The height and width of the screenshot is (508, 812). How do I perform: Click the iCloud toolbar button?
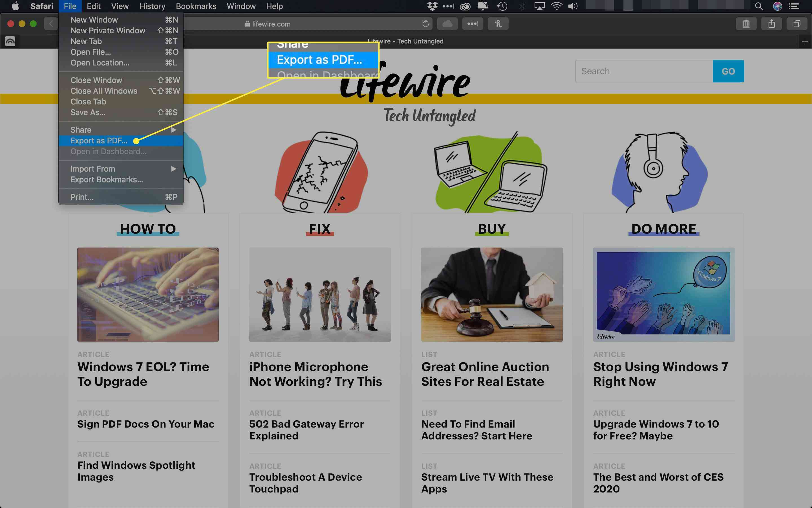pos(447,24)
